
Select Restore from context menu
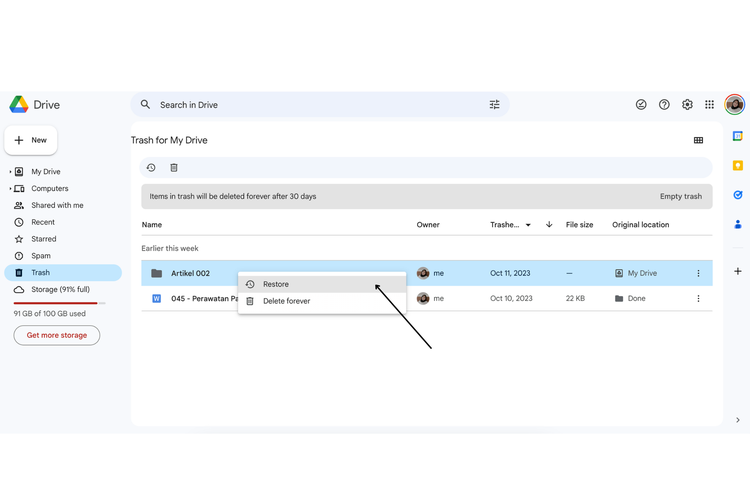(x=276, y=285)
